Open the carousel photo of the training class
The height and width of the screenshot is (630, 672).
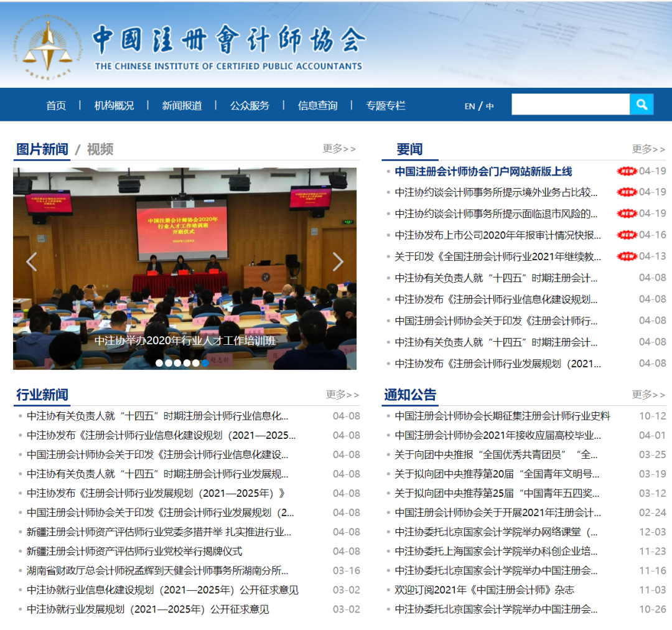tap(185, 268)
